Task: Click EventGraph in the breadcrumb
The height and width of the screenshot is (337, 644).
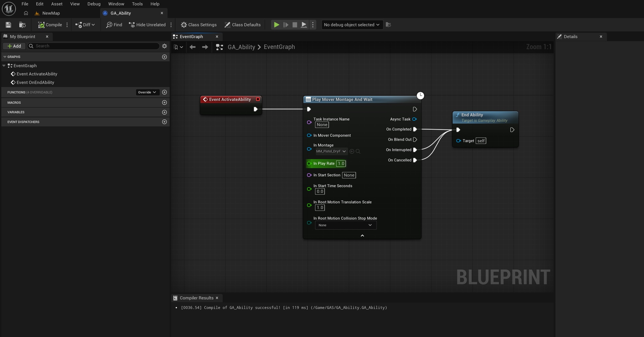Action: click(x=279, y=47)
